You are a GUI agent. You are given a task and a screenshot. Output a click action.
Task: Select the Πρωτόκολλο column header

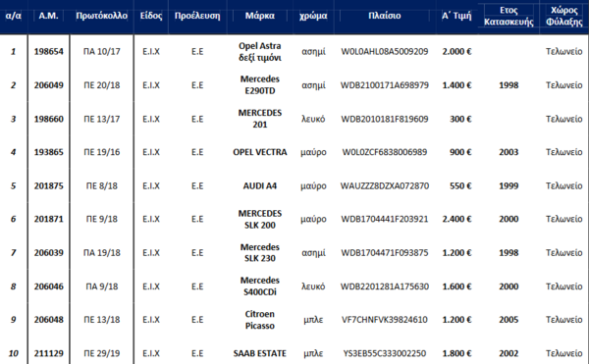click(101, 16)
